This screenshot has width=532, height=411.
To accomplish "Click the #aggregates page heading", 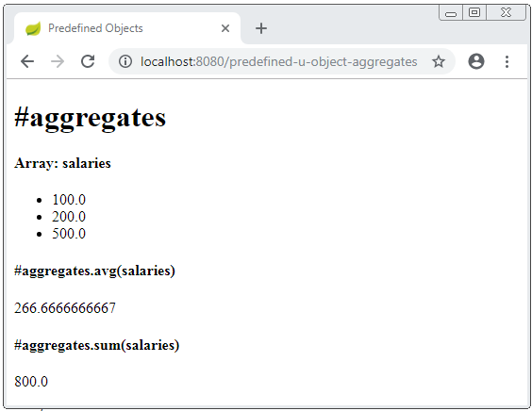I will [x=90, y=117].
